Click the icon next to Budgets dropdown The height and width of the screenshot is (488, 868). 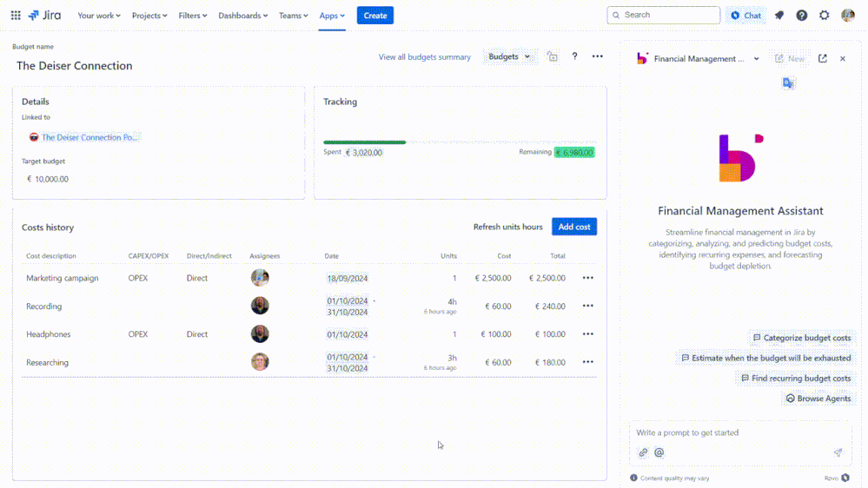[552, 56]
